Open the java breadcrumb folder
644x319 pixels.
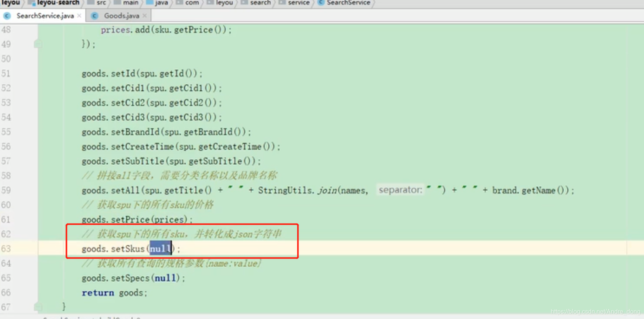tap(161, 3)
